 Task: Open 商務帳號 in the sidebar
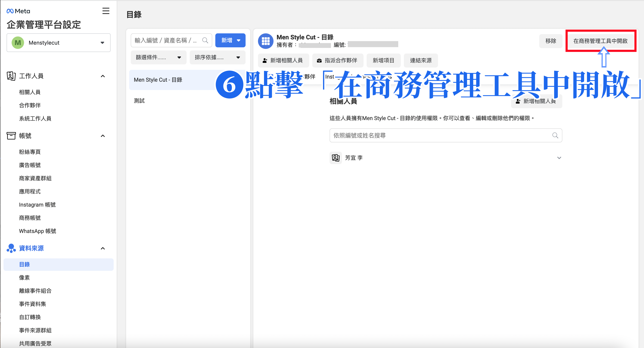[x=30, y=218]
